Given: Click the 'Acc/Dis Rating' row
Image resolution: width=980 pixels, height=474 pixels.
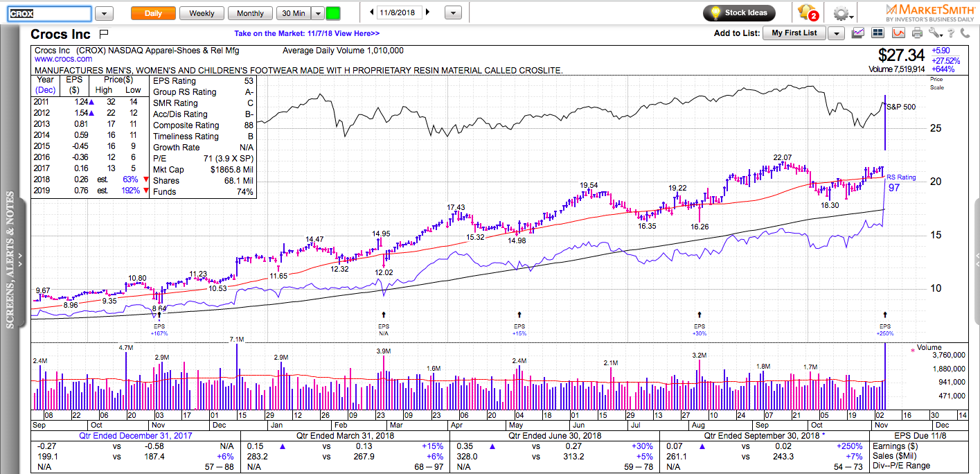Looking at the screenshot, I should [204, 114].
